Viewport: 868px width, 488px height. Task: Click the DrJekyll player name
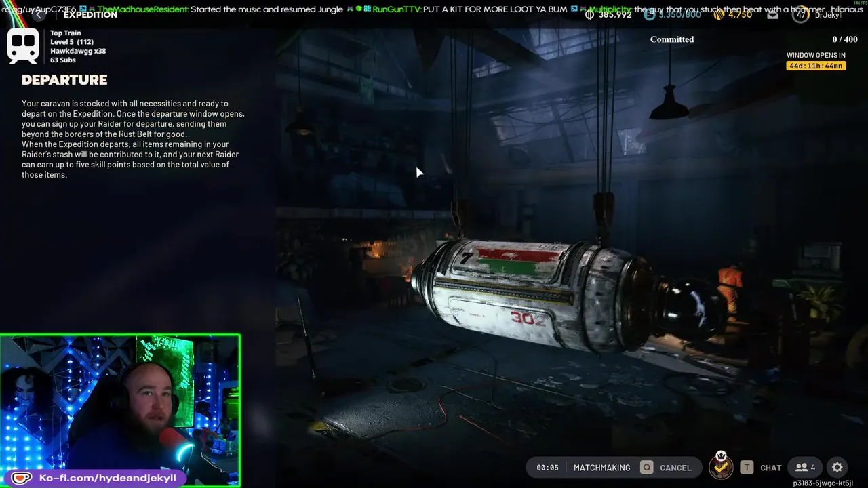pyautogui.click(x=829, y=15)
